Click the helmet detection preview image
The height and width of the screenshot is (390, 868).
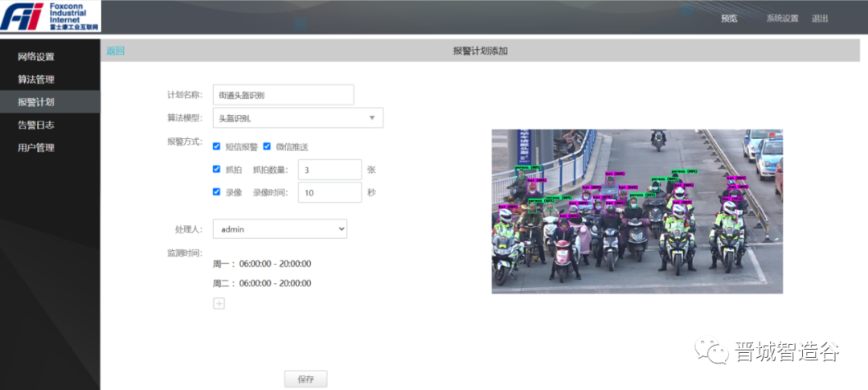click(637, 211)
